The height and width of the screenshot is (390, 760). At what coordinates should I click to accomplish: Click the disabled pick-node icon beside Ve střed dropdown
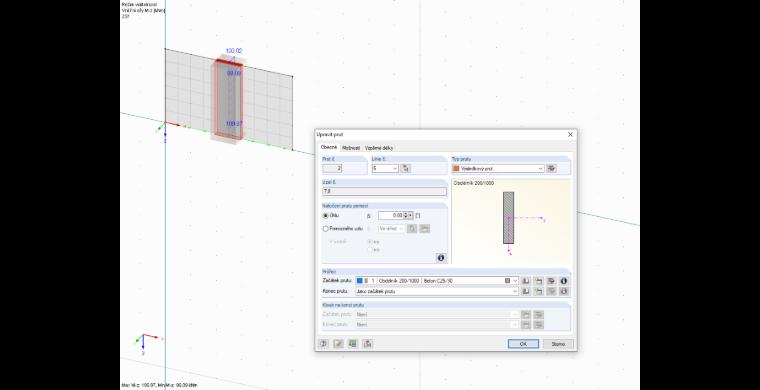click(x=412, y=228)
